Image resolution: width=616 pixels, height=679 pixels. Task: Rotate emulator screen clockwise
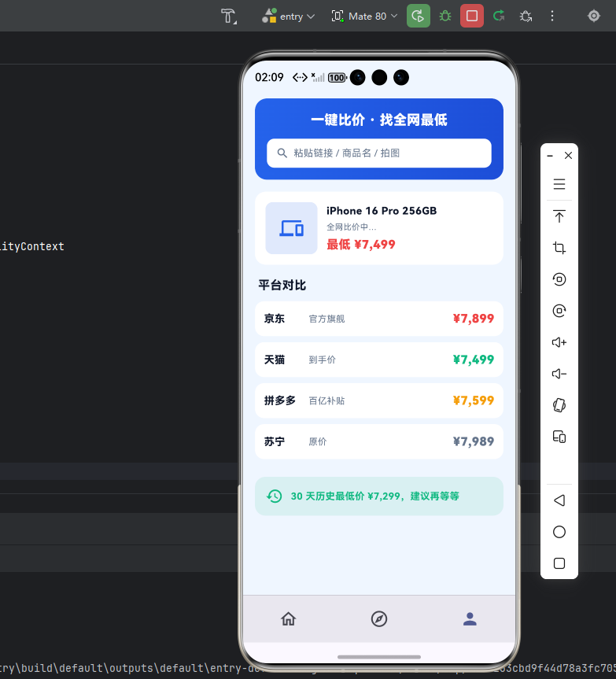coord(559,311)
